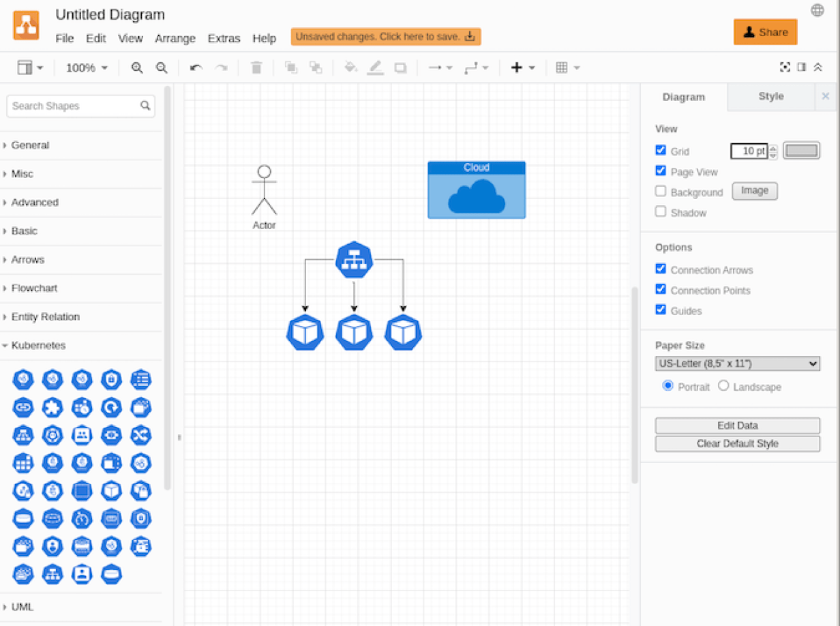Screen dimensions: 840x626
Task: Click the link-shaped Kubernetes shape
Action: [22, 407]
